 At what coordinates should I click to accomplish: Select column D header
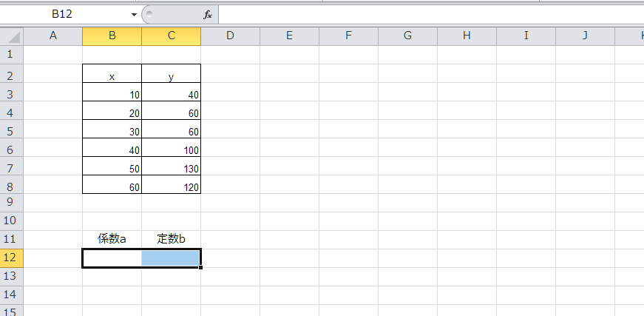(231, 36)
